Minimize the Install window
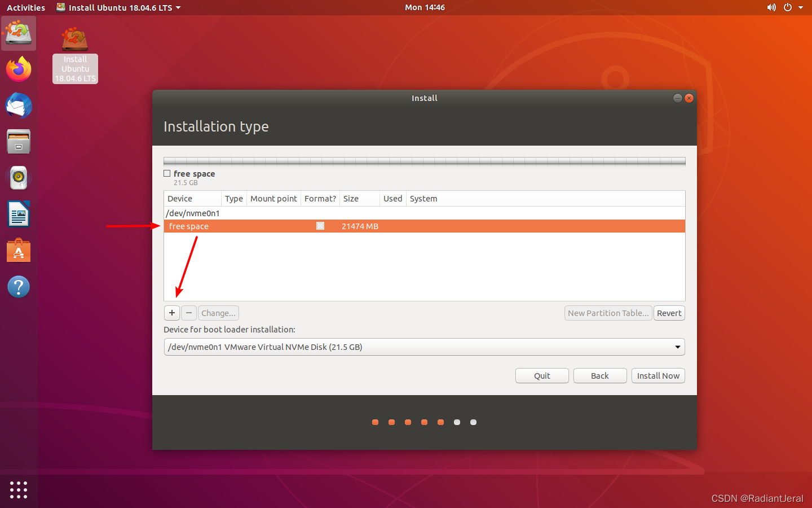Viewport: 812px width, 508px height. [678, 98]
